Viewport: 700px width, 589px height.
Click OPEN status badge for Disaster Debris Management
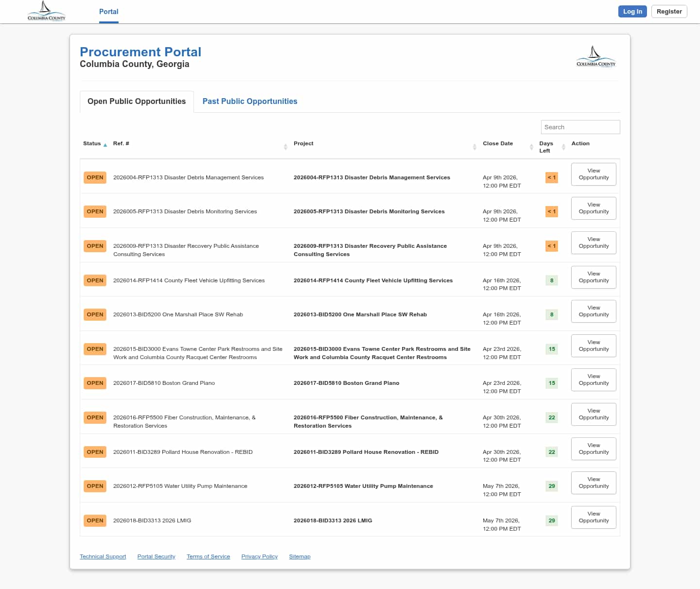click(95, 177)
